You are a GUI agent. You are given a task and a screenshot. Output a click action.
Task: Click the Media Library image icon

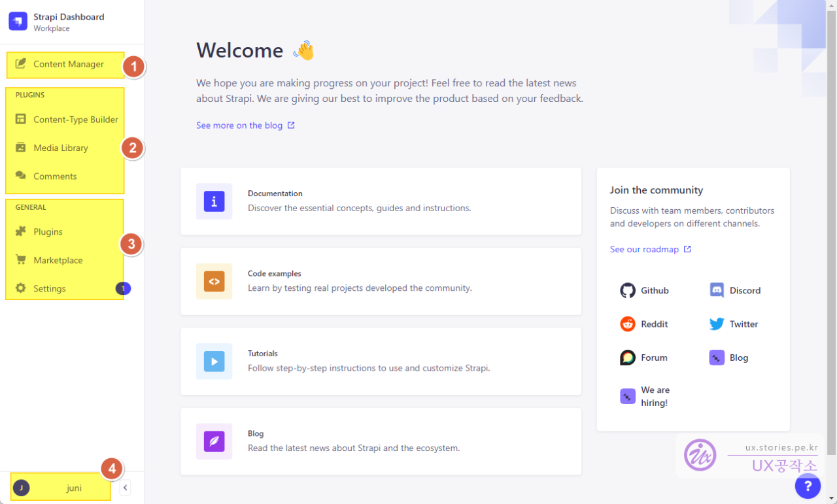click(20, 148)
